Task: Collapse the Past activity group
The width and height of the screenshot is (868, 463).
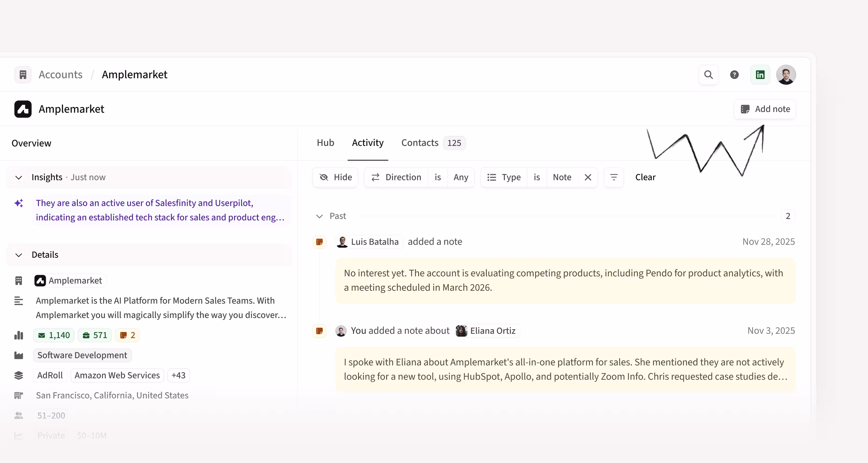Action: tap(319, 216)
